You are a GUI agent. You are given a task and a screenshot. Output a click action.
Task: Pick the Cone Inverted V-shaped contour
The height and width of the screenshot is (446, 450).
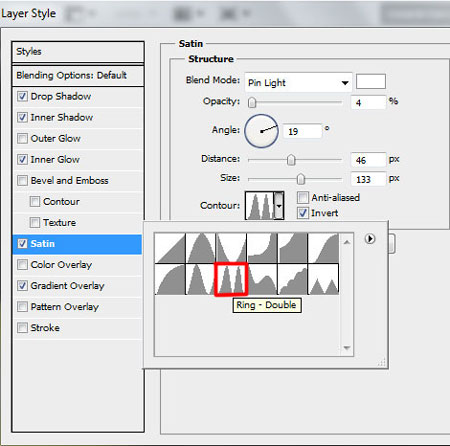coord(231,248)
